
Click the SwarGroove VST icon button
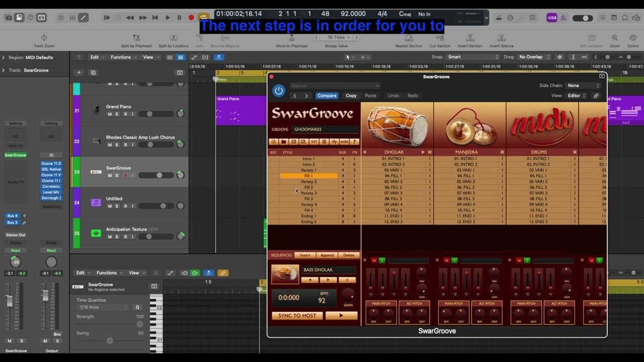click(x=314, y=142)
